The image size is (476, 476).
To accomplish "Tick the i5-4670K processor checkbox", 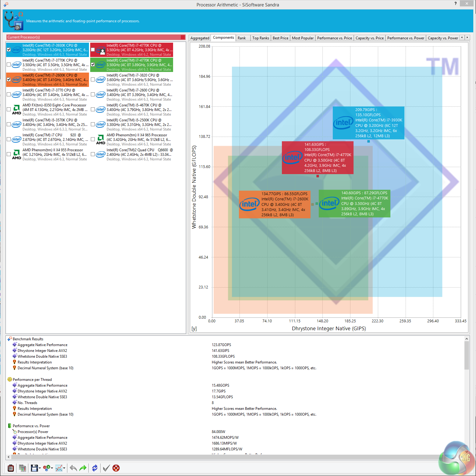I will pyautogui.click(x=93, y=109).
